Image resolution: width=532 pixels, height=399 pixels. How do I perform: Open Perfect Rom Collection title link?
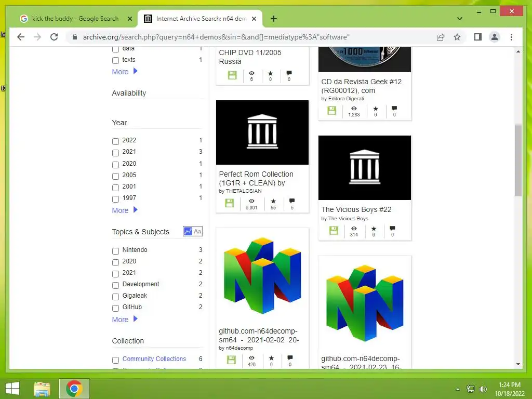click(256, 179)
